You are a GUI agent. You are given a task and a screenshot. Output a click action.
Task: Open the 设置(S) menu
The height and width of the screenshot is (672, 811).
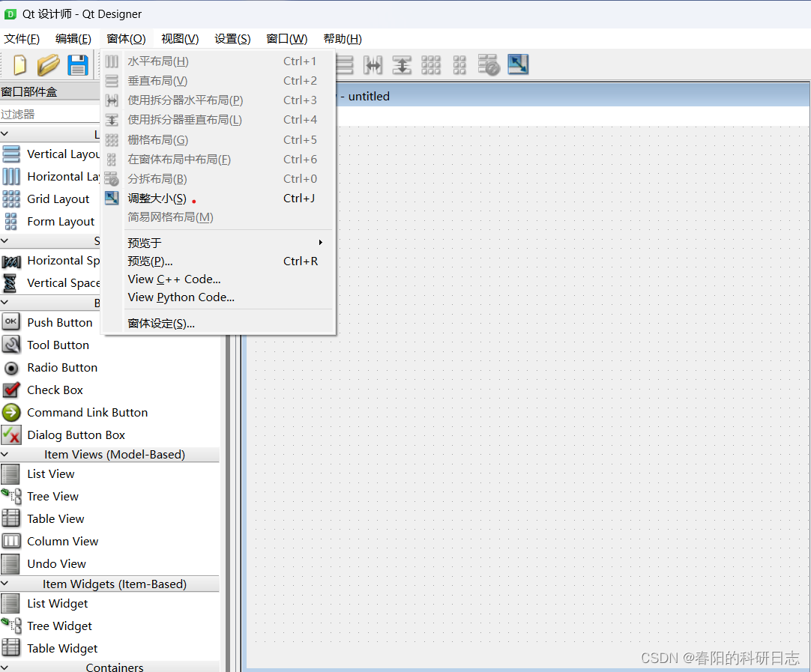(233, 39)
